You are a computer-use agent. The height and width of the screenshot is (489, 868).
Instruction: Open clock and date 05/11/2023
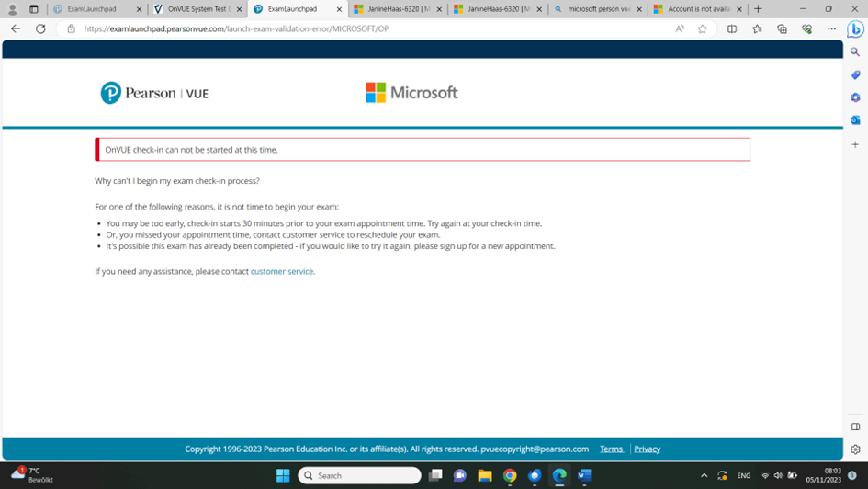point(823,475)
